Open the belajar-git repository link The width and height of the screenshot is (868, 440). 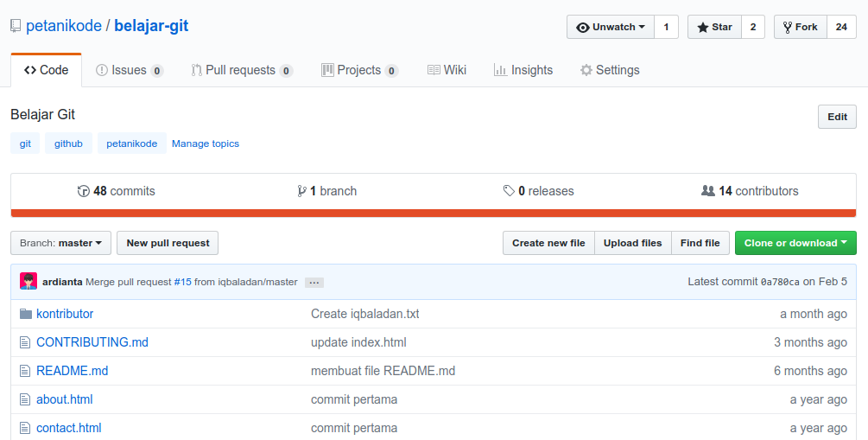151,26
